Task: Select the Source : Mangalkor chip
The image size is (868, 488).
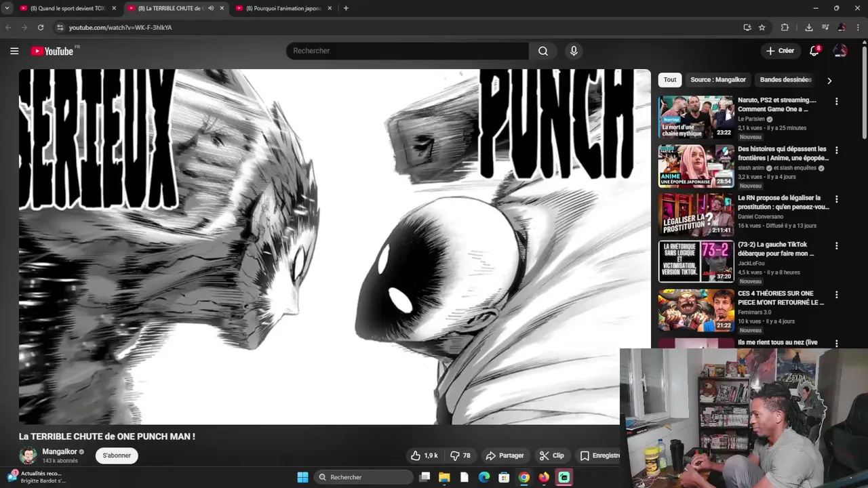Action: tap(718, 80)
